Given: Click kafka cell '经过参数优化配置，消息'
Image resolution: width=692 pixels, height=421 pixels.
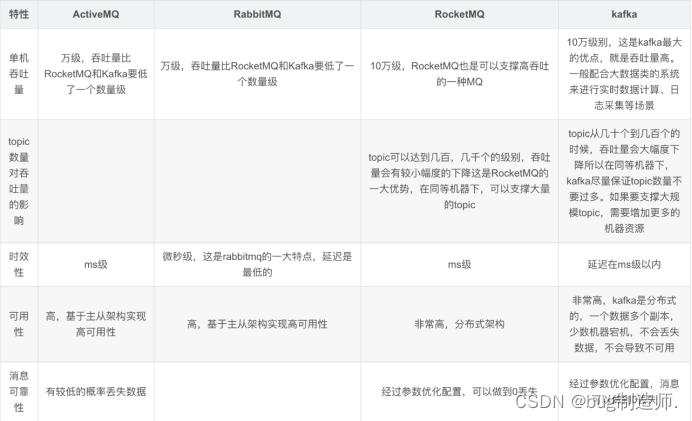Looking at the screenshot, I should pos(624,391).
